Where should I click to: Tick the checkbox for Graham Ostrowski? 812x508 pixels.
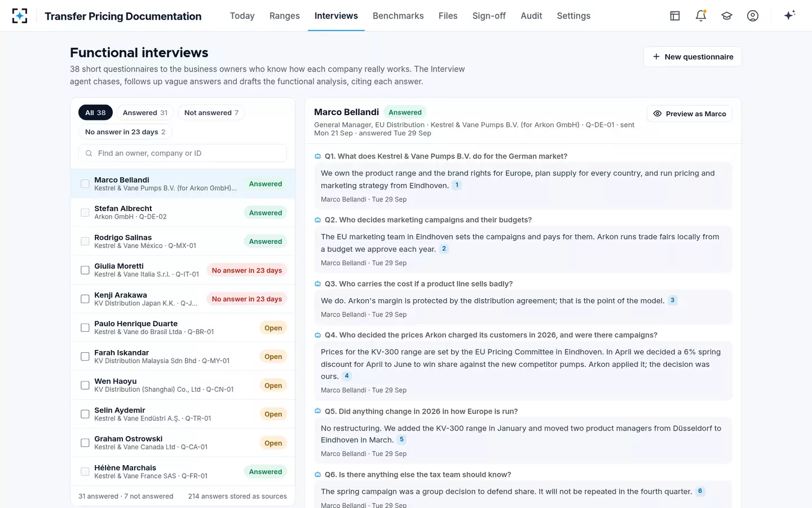tap(85, 443)
